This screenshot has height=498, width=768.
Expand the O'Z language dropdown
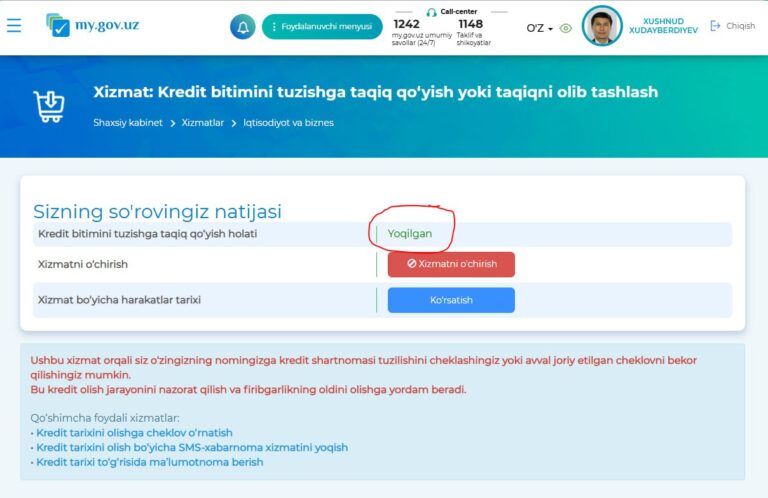(x=539, y=28)
